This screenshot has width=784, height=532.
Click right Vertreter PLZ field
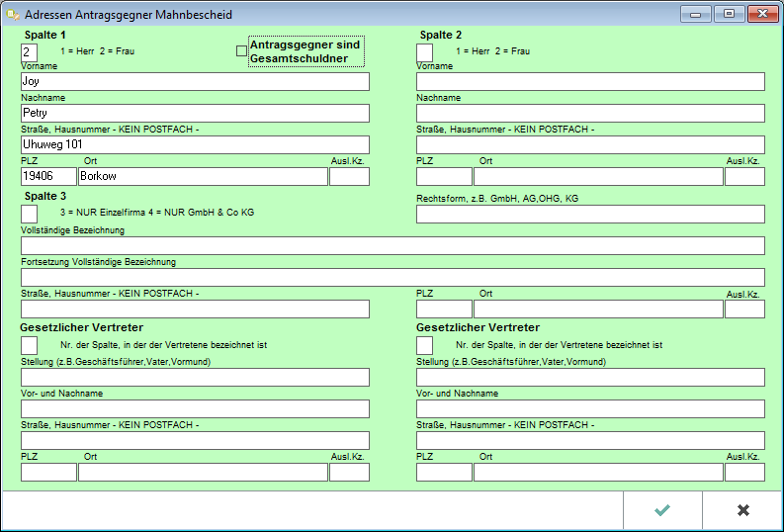point(444,472)
